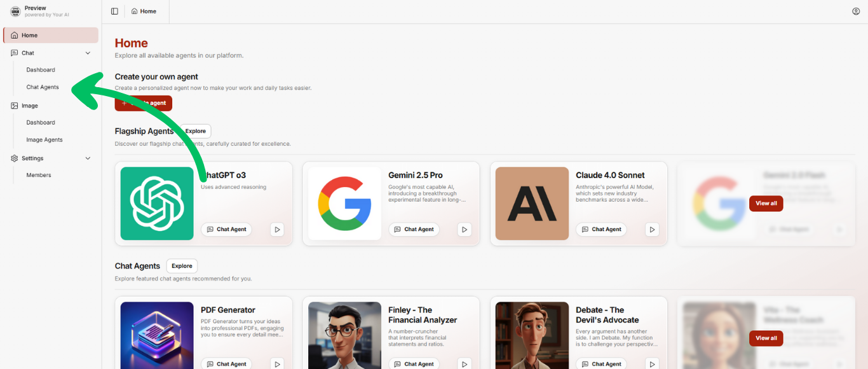Viewport: 868px width, 369px height.
Task: Start Chat Agent for Finley
Action: [414, 364]
